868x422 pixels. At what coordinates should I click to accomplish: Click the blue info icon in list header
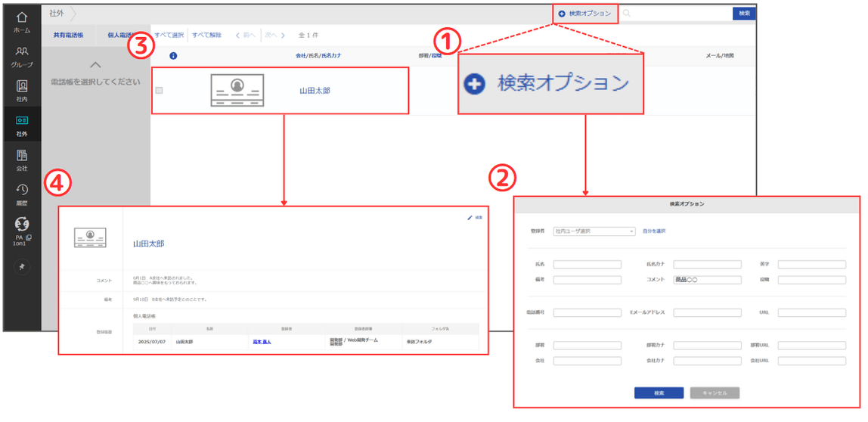pyautogui.click(x=173, y=56)
